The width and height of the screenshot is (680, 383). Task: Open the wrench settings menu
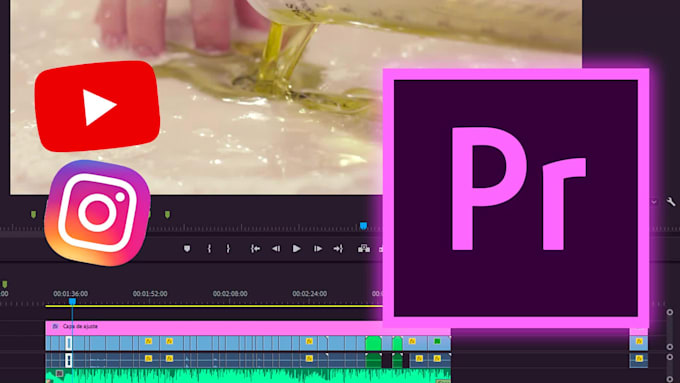pyautogui.click(x=671, y=201)
